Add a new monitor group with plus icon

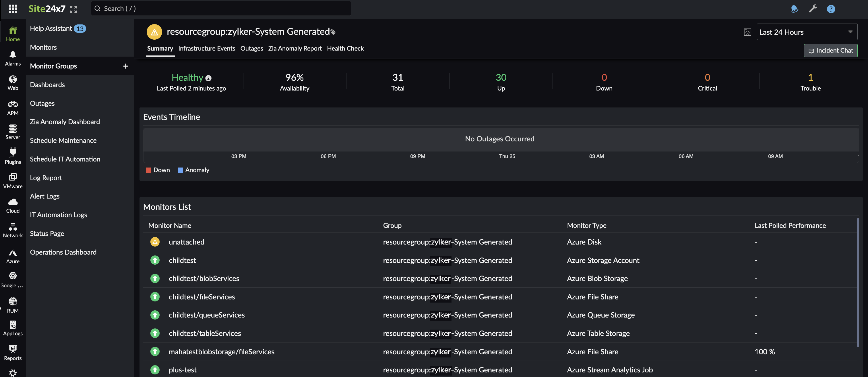(x=126, y=66)
